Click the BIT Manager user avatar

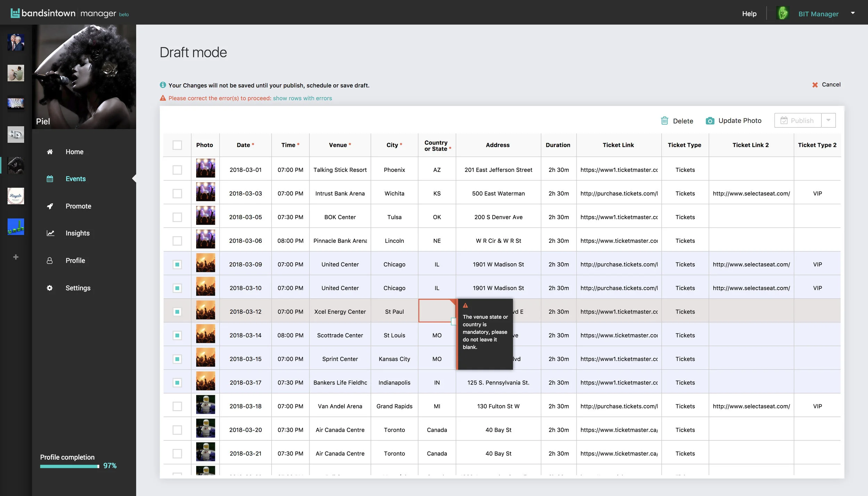pos(783,13)
